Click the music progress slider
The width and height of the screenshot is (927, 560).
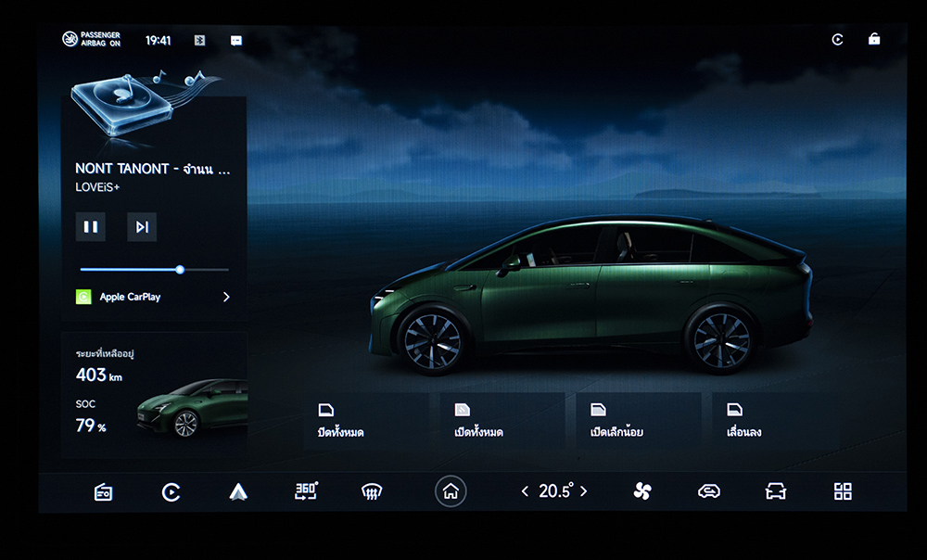pos(154,270)
